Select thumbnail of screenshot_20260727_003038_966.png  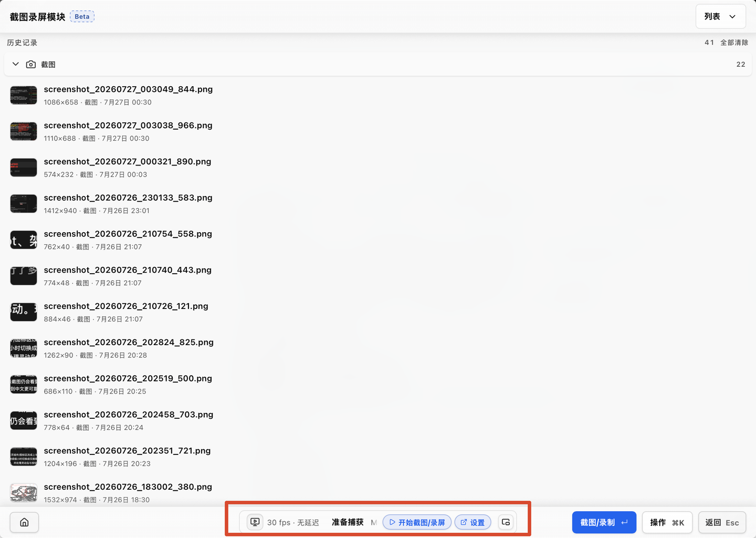click(x=24, y=131)
